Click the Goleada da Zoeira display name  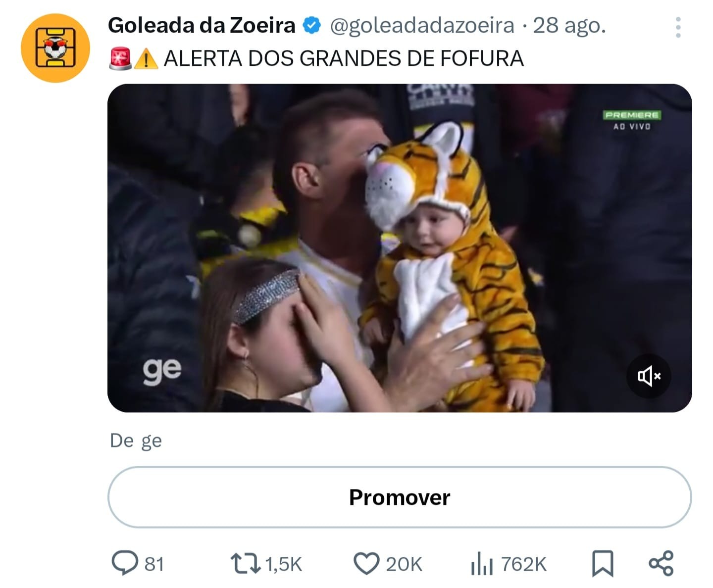(201, 26)
